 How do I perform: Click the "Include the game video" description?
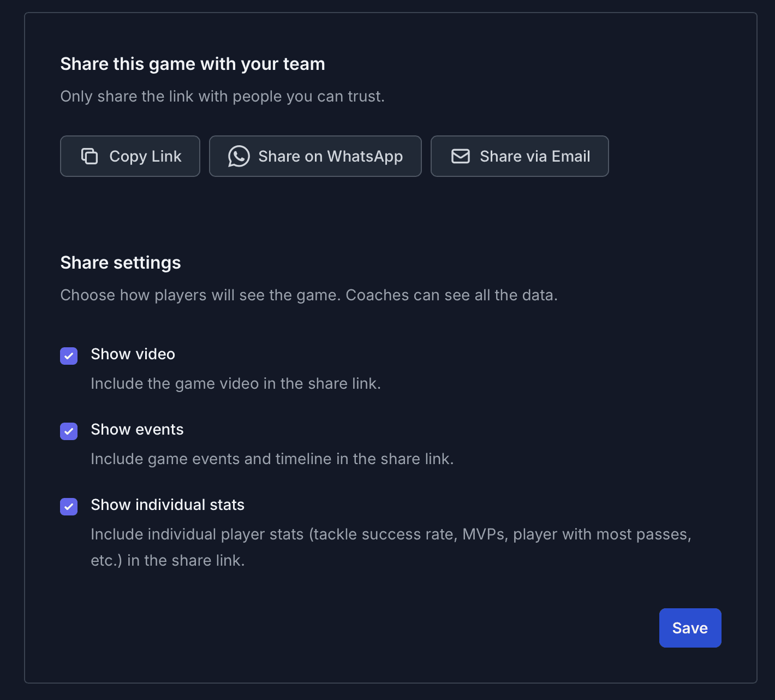(x=236, y=384)
